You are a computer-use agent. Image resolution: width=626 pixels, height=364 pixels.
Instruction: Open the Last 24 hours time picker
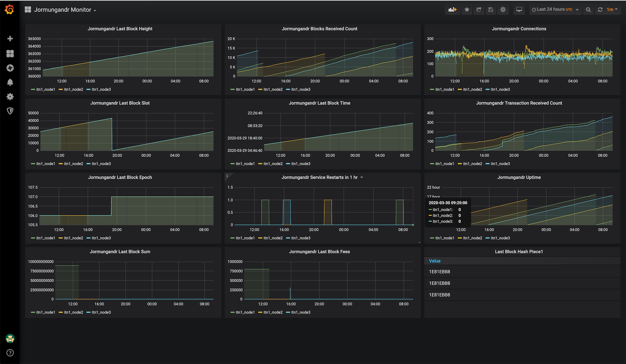coord(555,9)
